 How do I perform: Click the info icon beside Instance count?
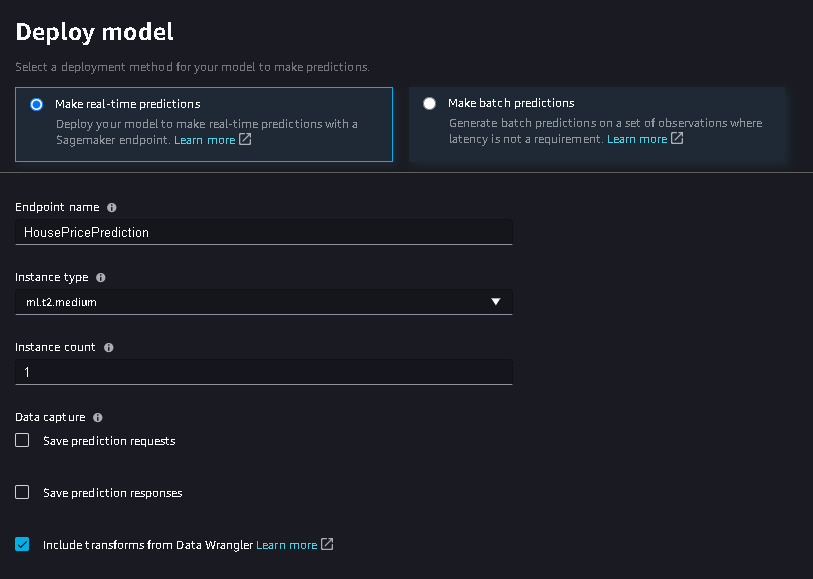[x=109, y=347]
